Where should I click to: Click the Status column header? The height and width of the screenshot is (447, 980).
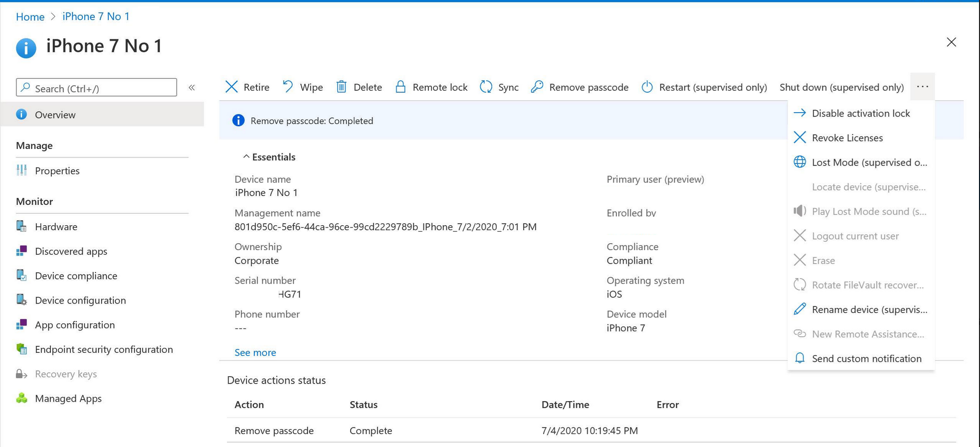(363, 405)
